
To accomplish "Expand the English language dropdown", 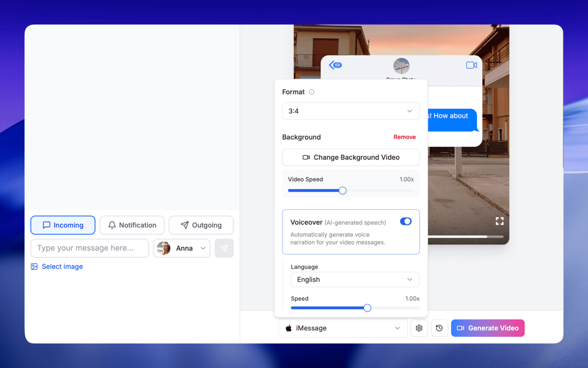I will coord(355,279).
